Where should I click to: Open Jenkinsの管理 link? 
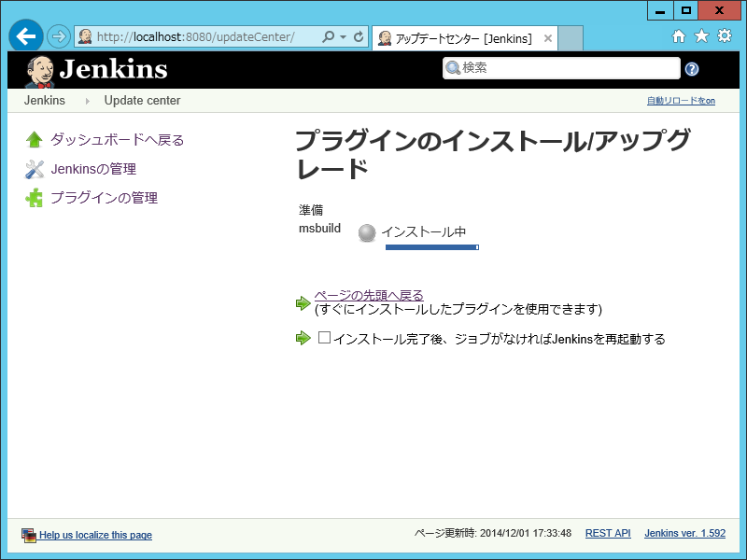tap(93, 169)
